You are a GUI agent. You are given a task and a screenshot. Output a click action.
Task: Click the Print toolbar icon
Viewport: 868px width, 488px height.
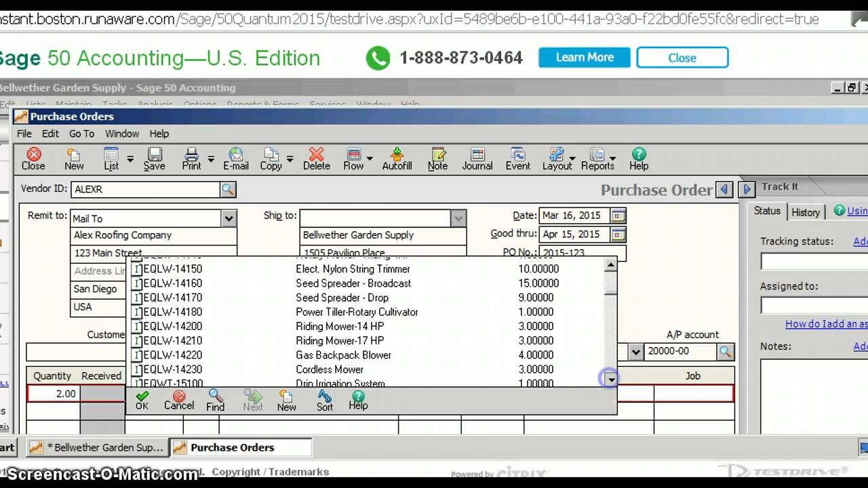coord(191,159)
